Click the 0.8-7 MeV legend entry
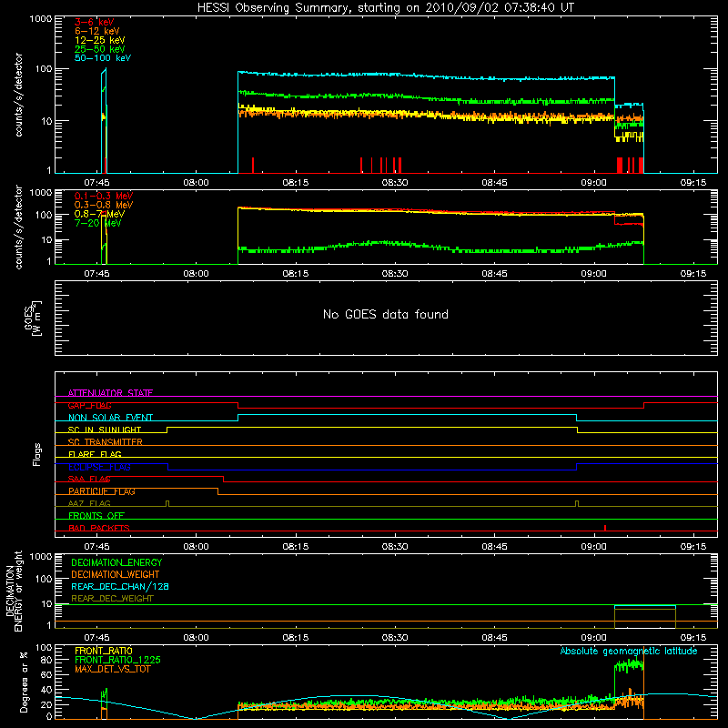Image resolution: width=728 pixels, height=728 pixels. 100,214
